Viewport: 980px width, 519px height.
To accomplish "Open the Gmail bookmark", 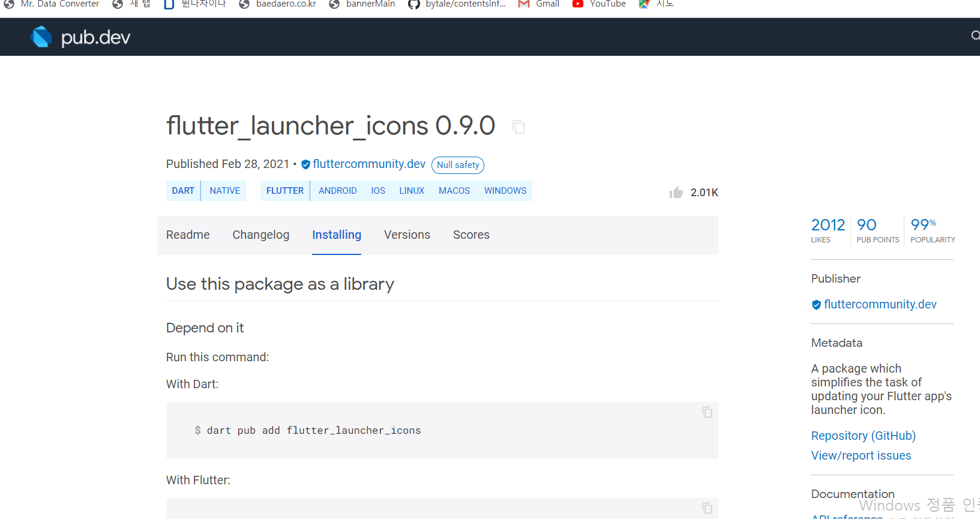I will pos(538,4).
